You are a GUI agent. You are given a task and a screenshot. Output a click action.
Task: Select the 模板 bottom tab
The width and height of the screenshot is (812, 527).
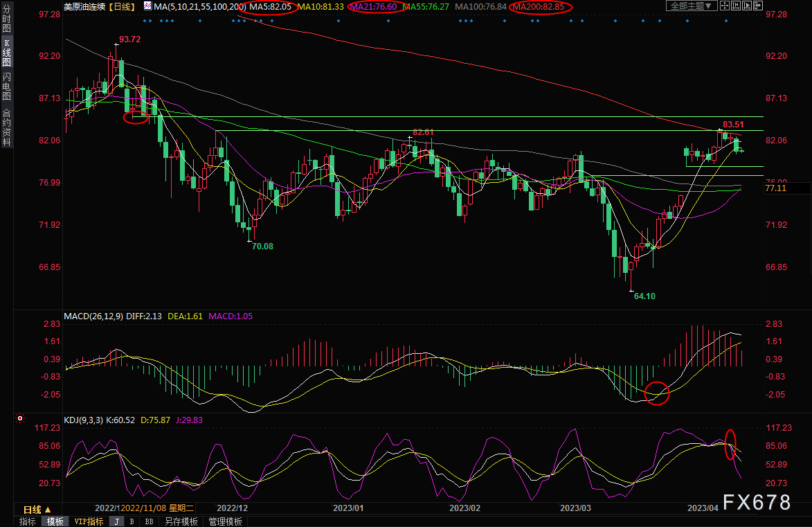point(55,521)
